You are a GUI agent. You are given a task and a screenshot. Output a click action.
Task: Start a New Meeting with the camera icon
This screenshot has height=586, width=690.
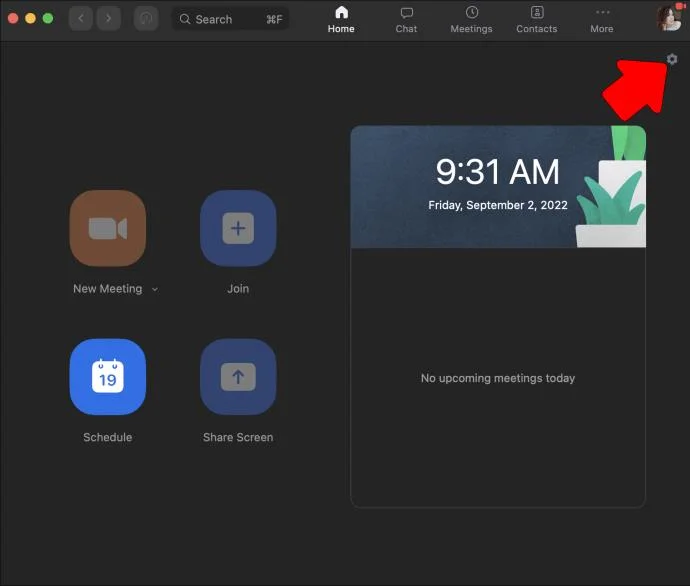click(108, 228)
